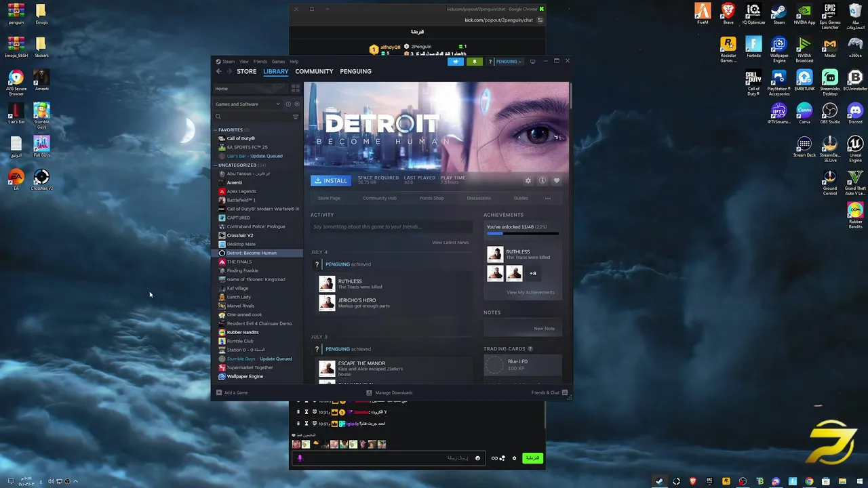Open emoji picker in Kick chat
Viewport: 868px width, 488px height.
point(477,458)
